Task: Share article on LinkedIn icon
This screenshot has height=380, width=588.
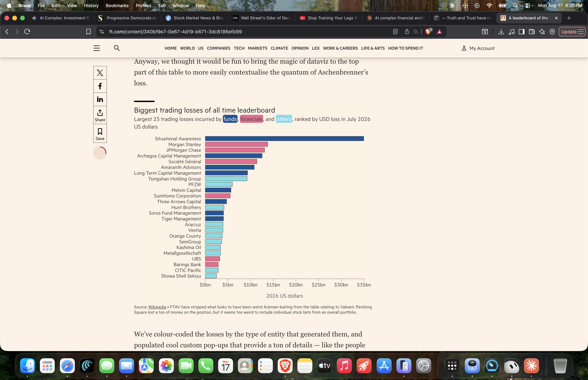Action: click(100, 99)
